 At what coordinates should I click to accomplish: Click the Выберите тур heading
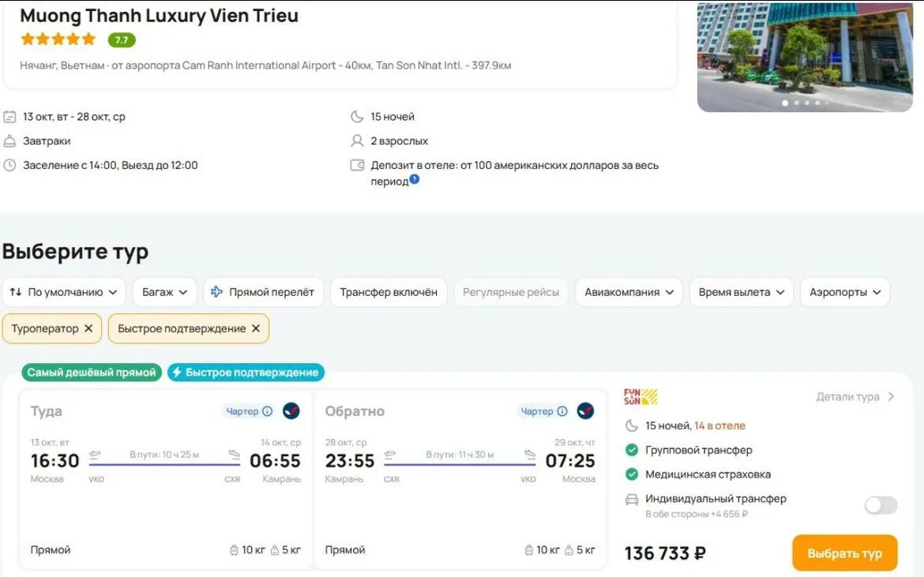76,252
